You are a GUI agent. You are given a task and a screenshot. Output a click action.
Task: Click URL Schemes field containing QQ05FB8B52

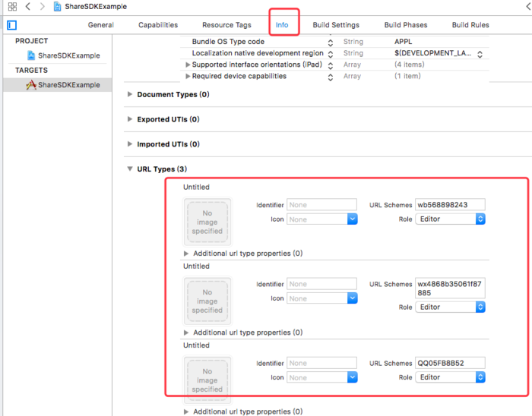click(x=450, y=363)
